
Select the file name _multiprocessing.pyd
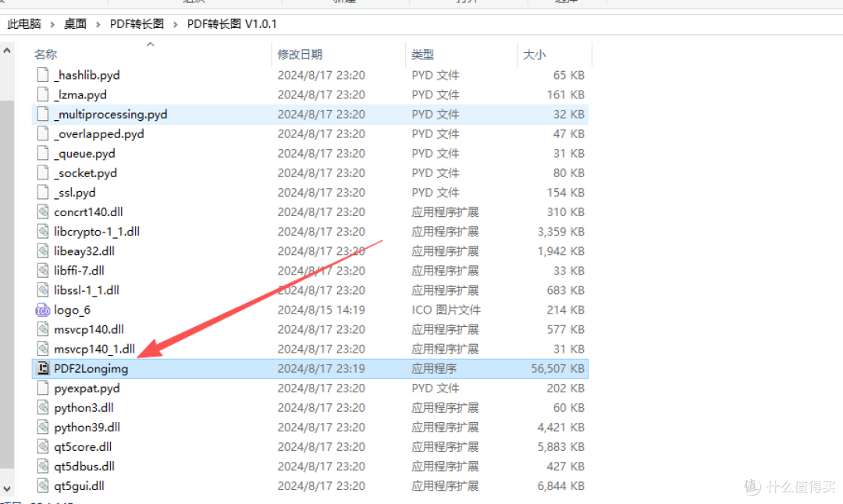pos(111,115)
